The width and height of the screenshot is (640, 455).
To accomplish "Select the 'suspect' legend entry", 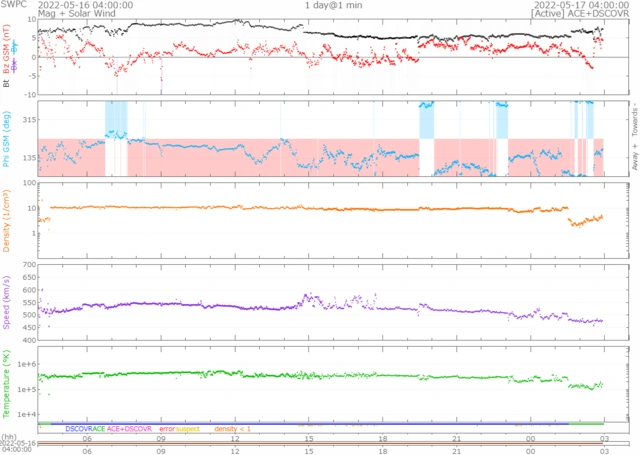I will tap(188, 429).
